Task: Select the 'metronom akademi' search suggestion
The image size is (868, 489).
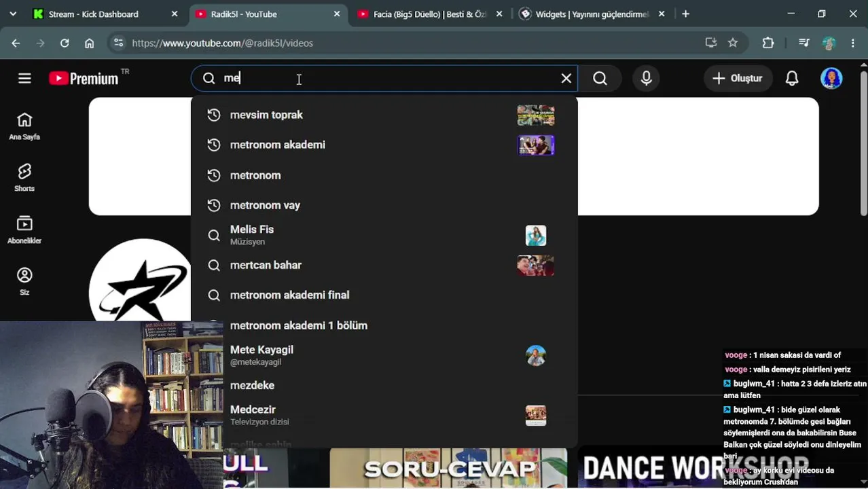Action: [384, 145]
